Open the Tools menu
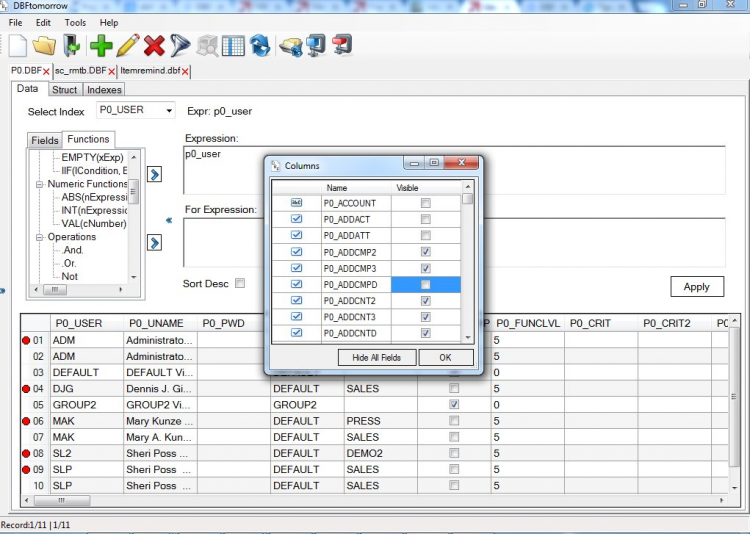Image resolution: width=750 pixels, height=534 pixels. point(75,22)
